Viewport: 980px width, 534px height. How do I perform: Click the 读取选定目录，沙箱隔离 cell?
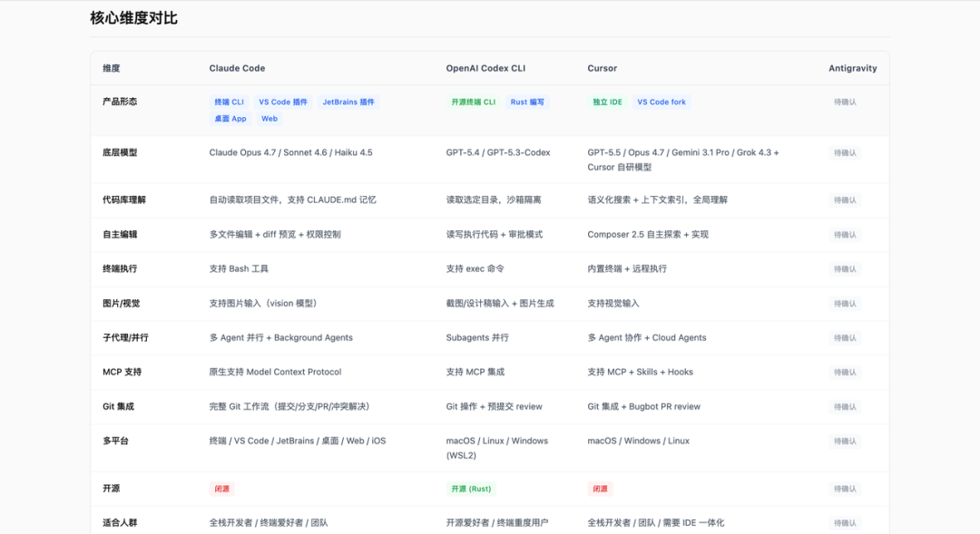pyautogui.click(x=494, y=199)
